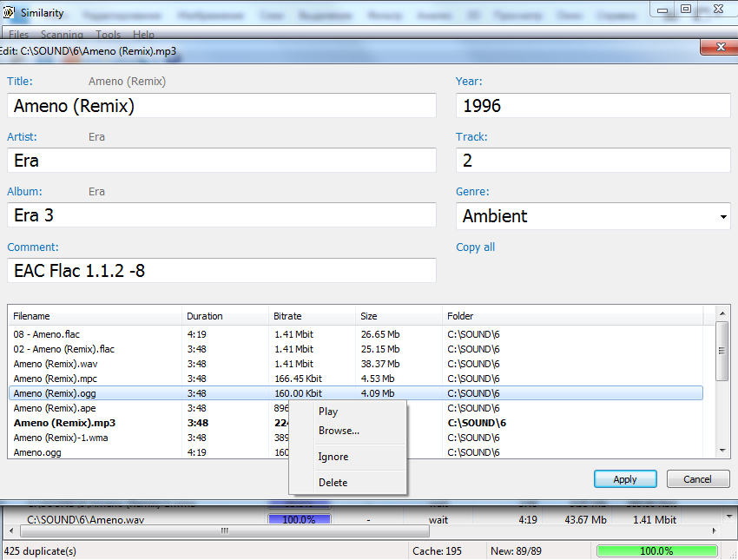Click the blue Year: label link
The width and height of the screenshot is (738, 560).
(x=469, y=81)
